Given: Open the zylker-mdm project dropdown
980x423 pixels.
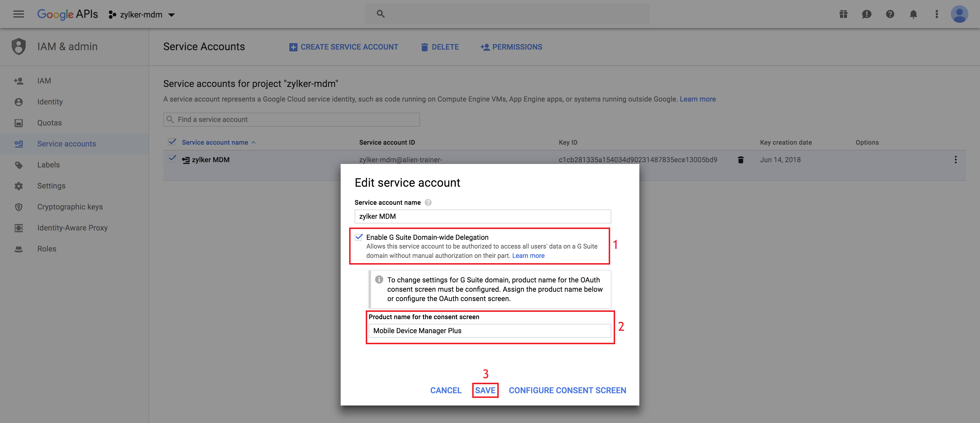Looking at the screenshot, I should tap(142, 15).
